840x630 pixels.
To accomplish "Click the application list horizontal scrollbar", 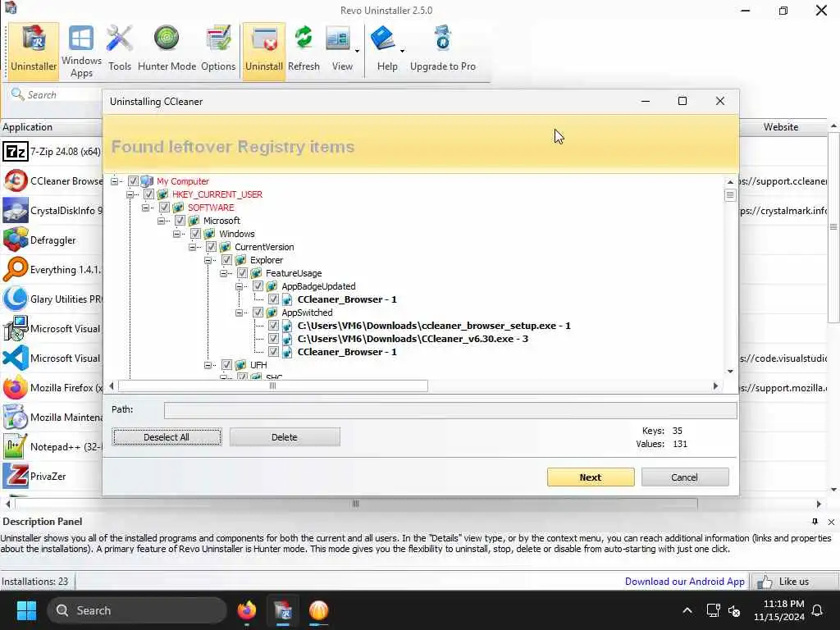I will (356, 504).
